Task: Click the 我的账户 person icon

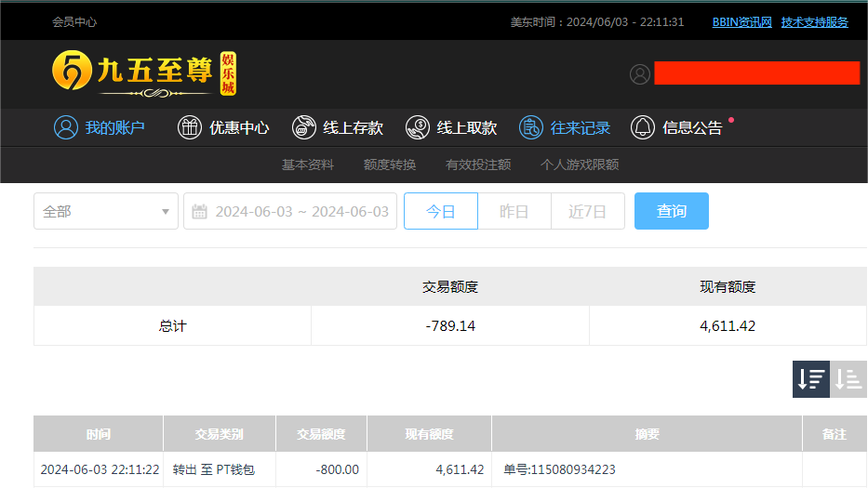Action: [x=66, y=128]
